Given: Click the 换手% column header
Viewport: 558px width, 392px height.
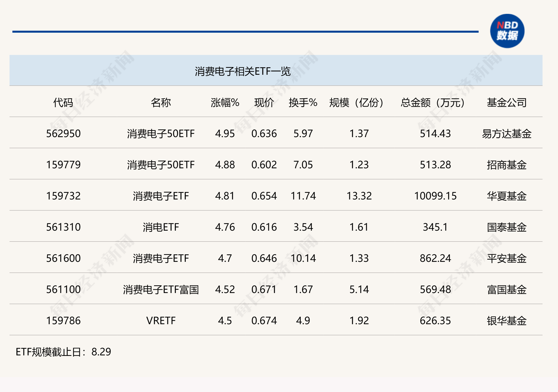Looking at the screenshot, I should click(303, 102).
